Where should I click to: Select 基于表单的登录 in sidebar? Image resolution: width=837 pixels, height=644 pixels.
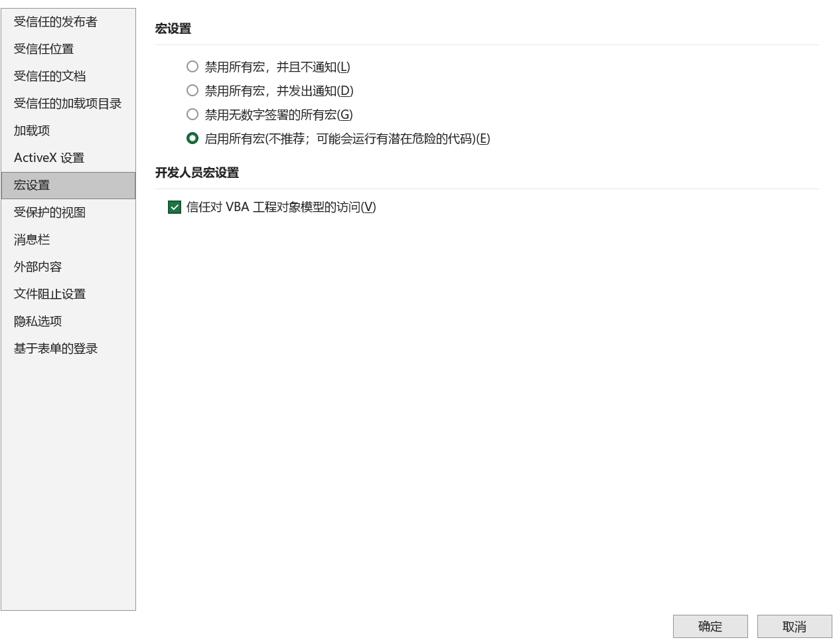(54, 349)
